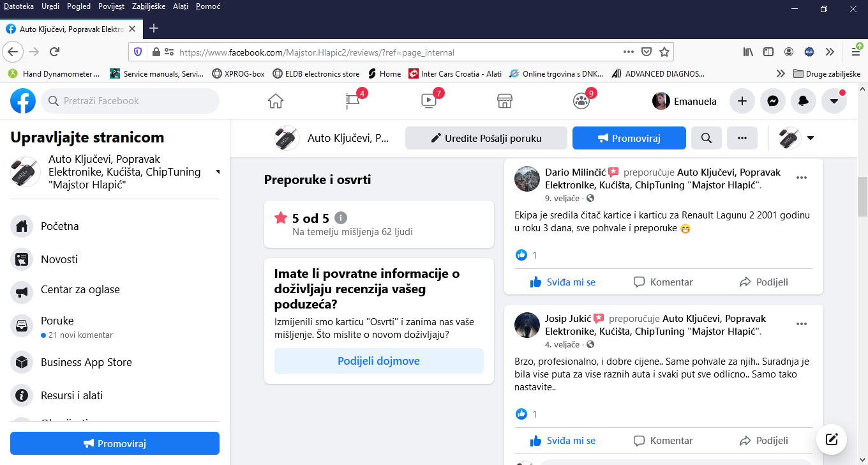Open Resursi i alati in sidebar
This screenshot has width=868, height=465.
point(115,395)
